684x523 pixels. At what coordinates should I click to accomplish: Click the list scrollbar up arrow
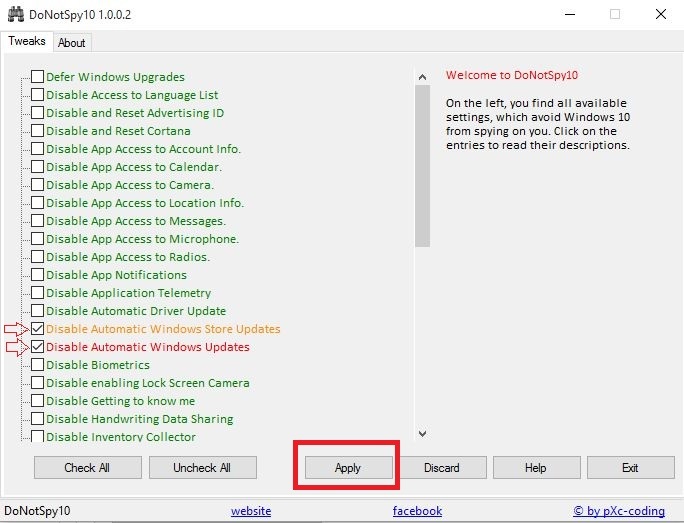[422, 77]
